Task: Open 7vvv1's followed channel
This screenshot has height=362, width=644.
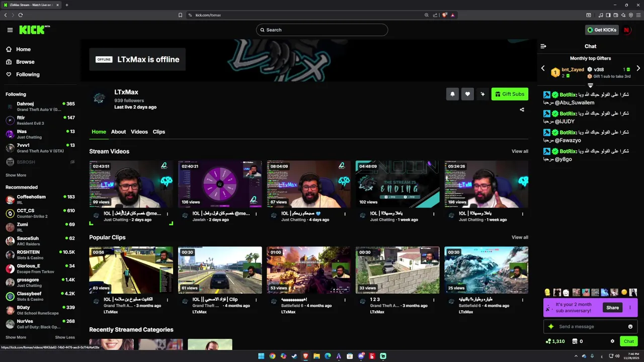Action: (x=40, y=148)
